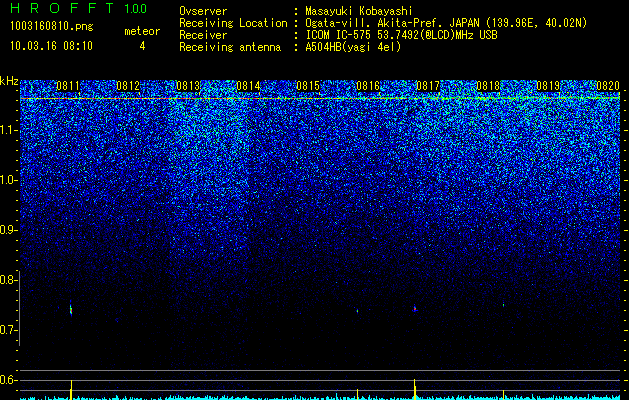
Task: Click the 0817 time marker
Action: click(428, 86)
